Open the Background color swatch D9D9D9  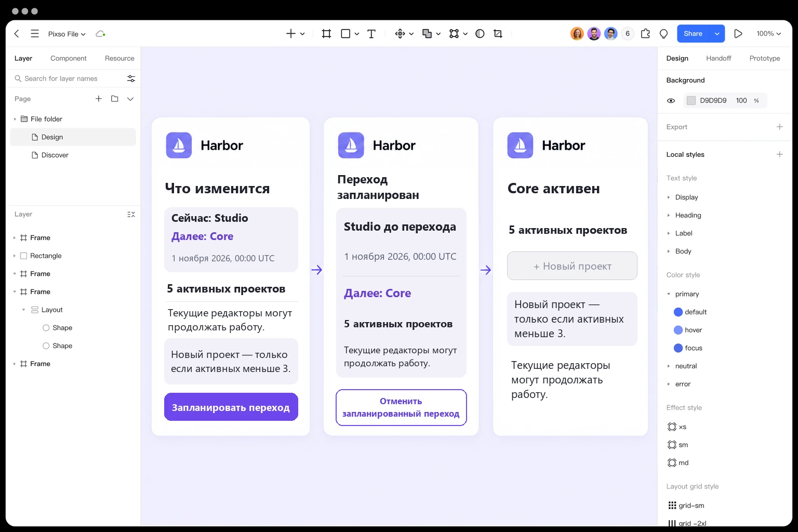click(691, 101)
